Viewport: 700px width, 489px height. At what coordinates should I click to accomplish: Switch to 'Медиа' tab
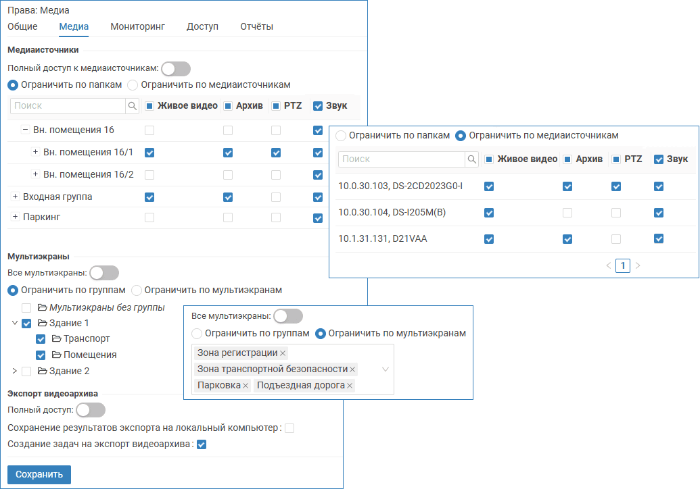[x=74, y=27]
